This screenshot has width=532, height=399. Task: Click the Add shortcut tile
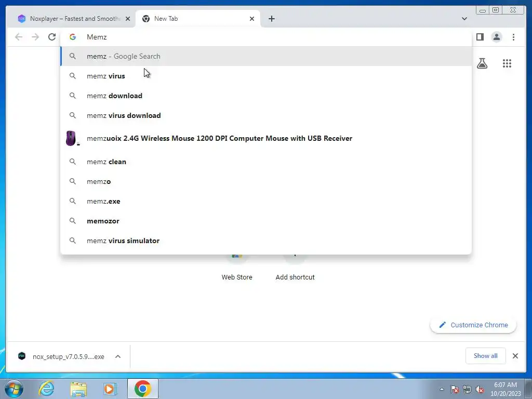(x=295, y=268)
